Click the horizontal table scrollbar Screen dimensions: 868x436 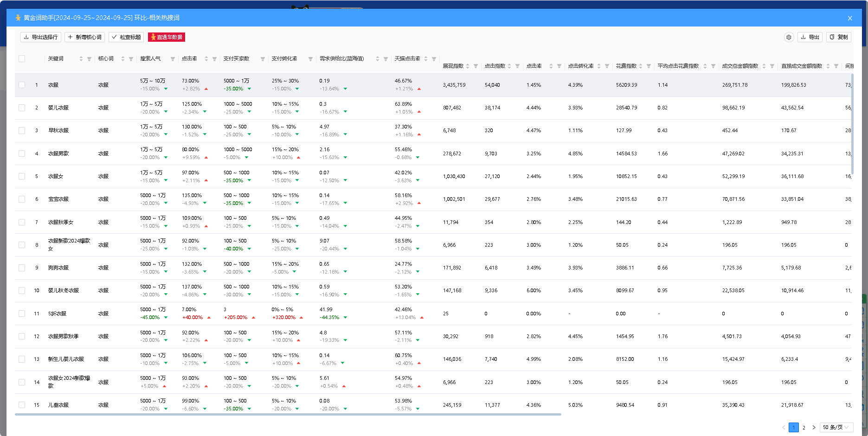288,414
